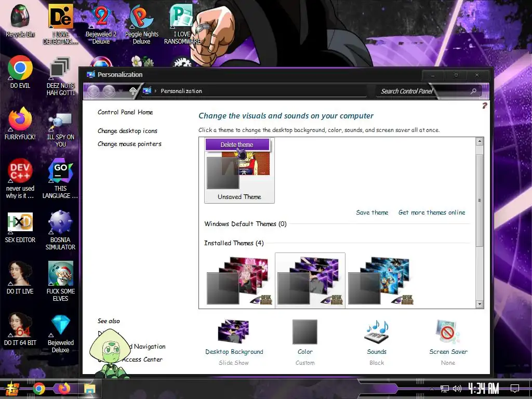Viewport: 532px width, 399px height.
Task: Open the Firefox desktop shortcut icon
Action: click(20, 124)
